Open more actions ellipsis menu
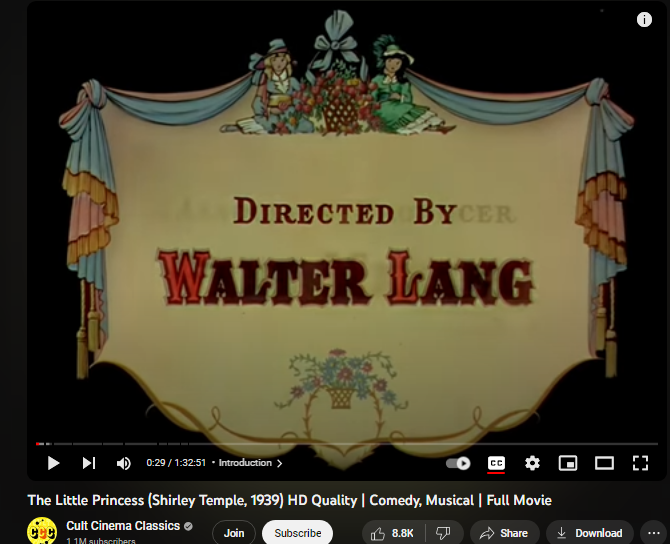The height and width of the screenshot is (544, 670). pyautogui.click(x=654, y=533)
